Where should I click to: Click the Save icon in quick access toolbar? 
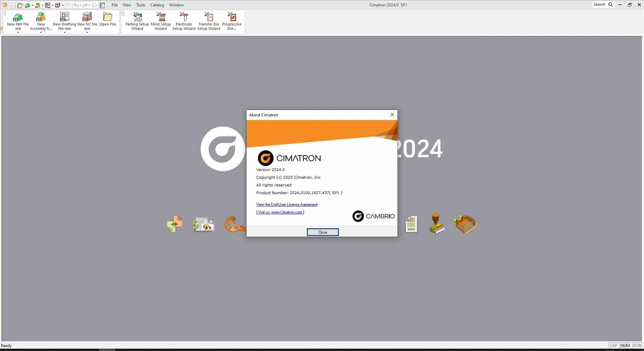click(x=13, y=5)
